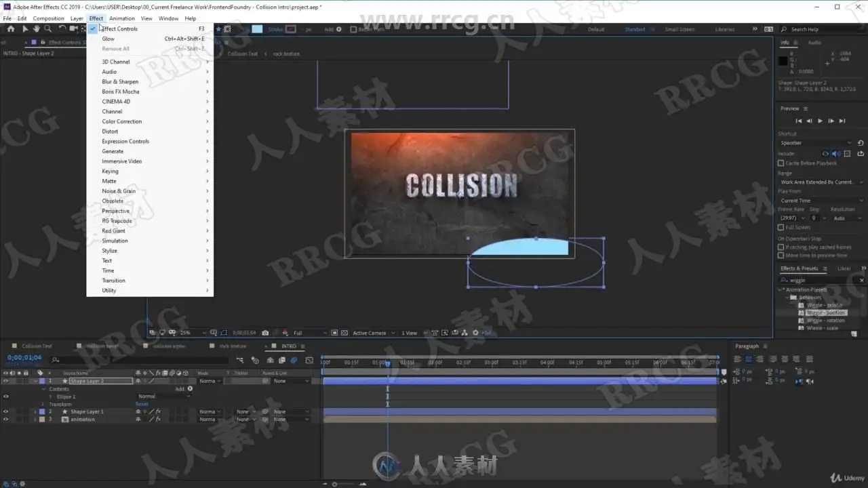Viewport: 868px width, 488px height.
Task: Open the Range dropdown Work Area Extended
Action: point(821,182)
